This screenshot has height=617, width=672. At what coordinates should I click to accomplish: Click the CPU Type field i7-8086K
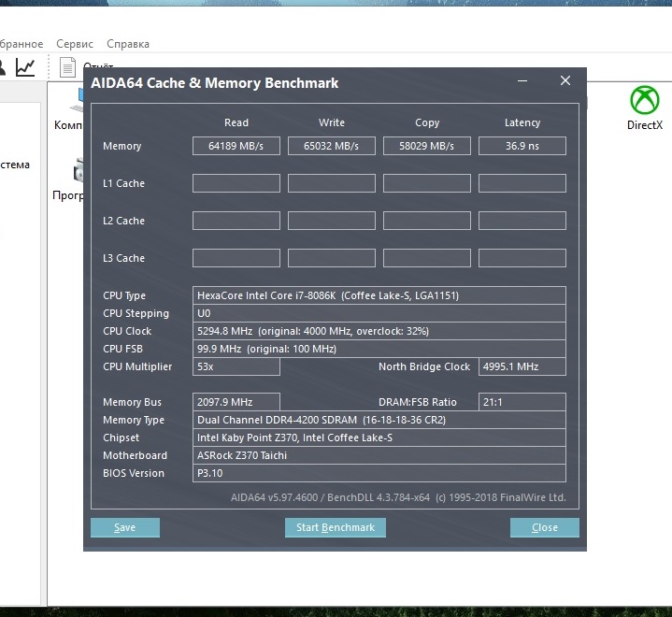[x=379, y=295]
